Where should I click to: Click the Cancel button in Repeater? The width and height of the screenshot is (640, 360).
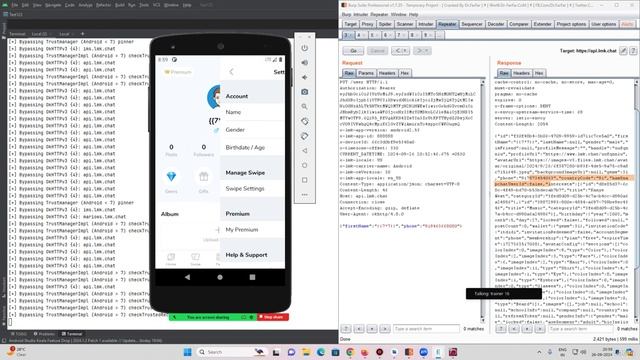coord(377,51)
